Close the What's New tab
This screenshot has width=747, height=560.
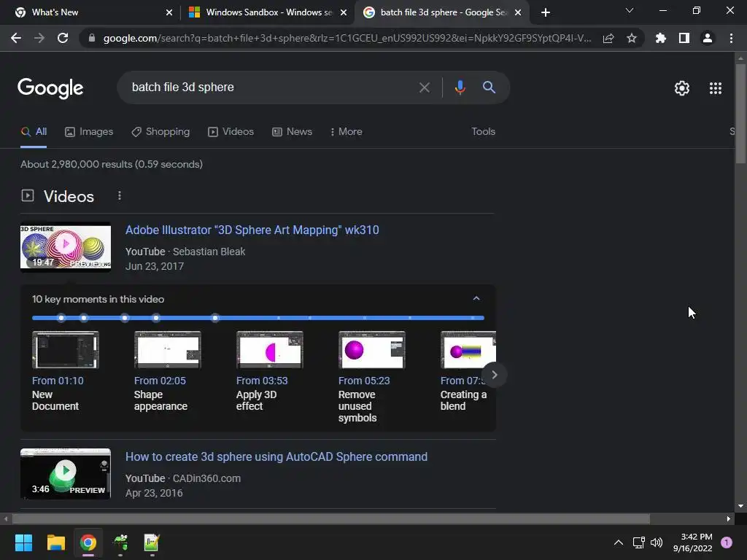click(x=169, y=12)
